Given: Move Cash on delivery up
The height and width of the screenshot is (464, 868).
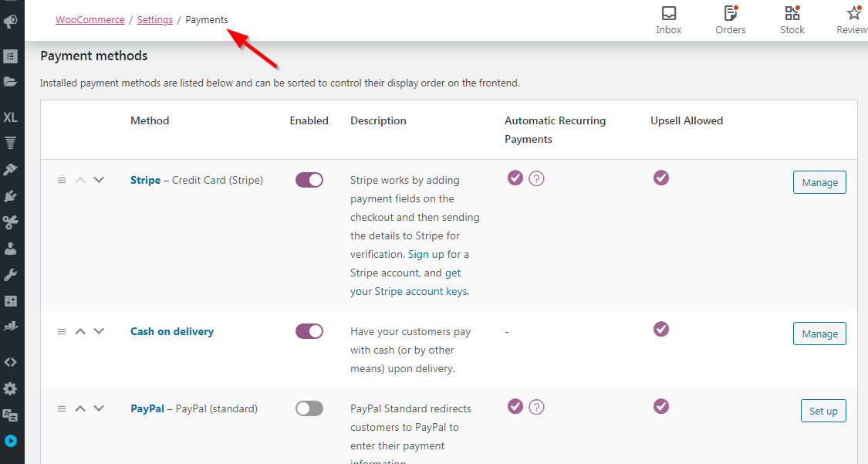Looking at the screenshot, I should pos(80,331).
